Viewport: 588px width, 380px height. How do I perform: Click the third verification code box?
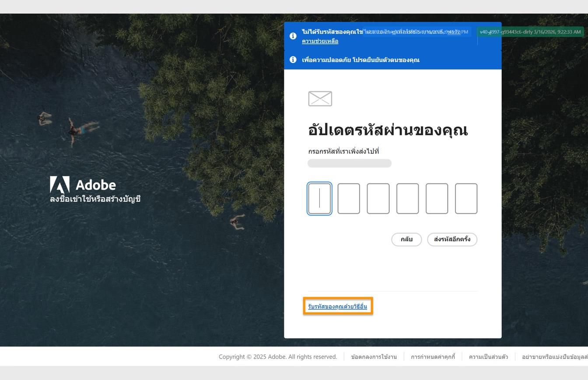378,199
